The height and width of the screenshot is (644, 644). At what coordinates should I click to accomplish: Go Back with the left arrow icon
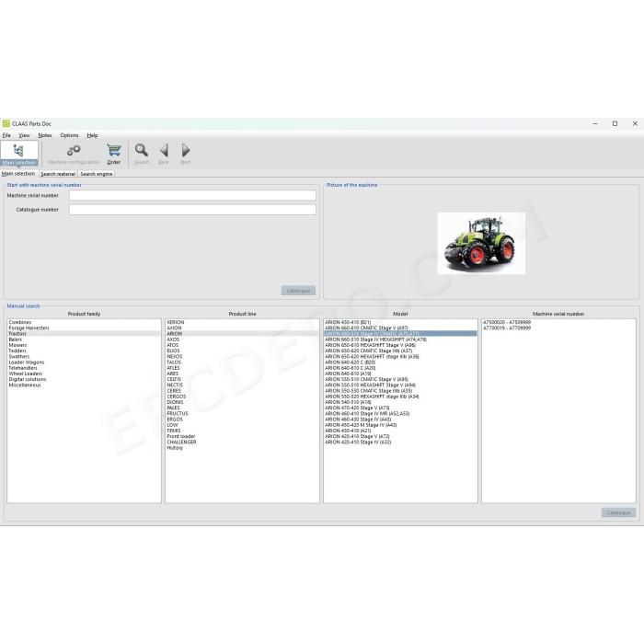pyautogui.click(x=164, y=154)
